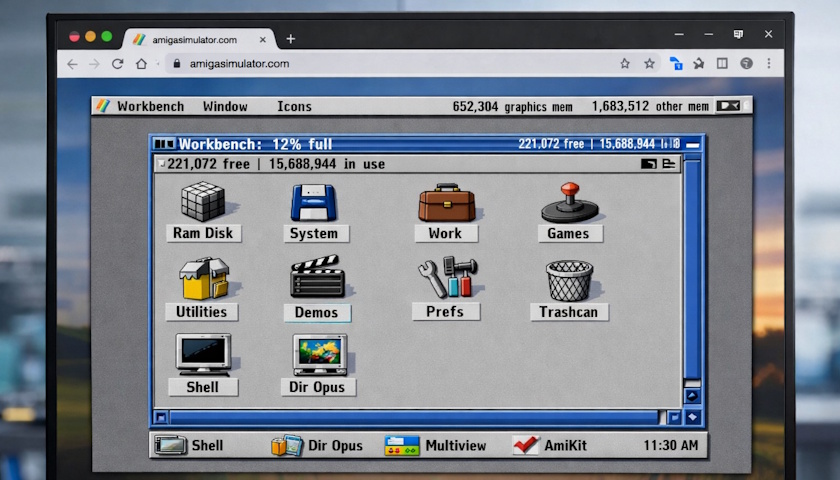This screenshot has width=840, height=480.
Task: Launch Shell from the bottom dock
Action: click(189, 445)
